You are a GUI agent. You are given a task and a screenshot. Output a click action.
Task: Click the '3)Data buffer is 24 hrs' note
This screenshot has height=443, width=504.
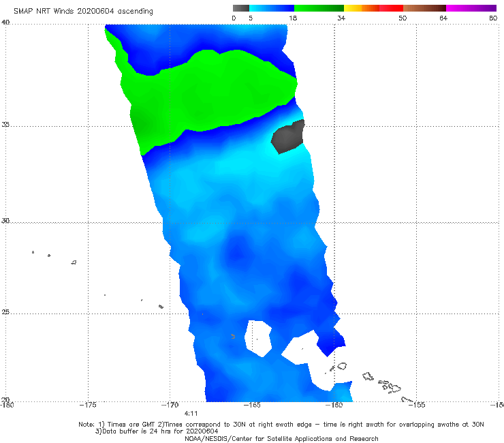pyautogui.click(x=157, y=431)
